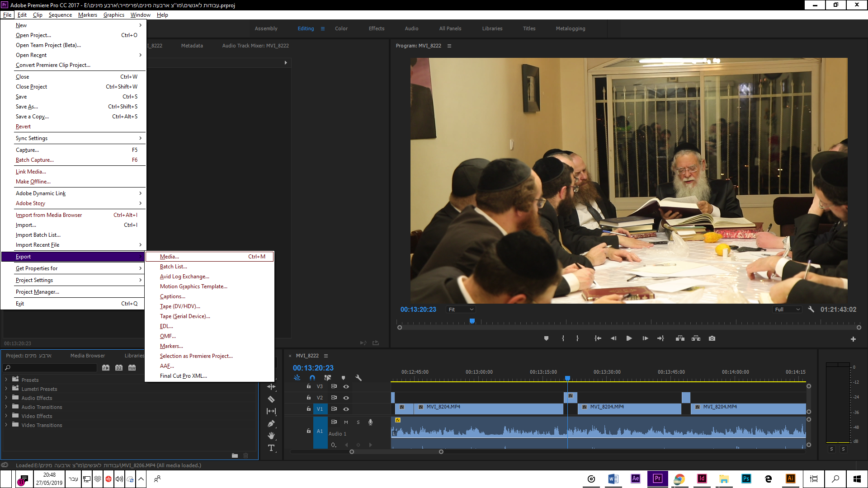Select the Razor tool

[x=271, y=399]
